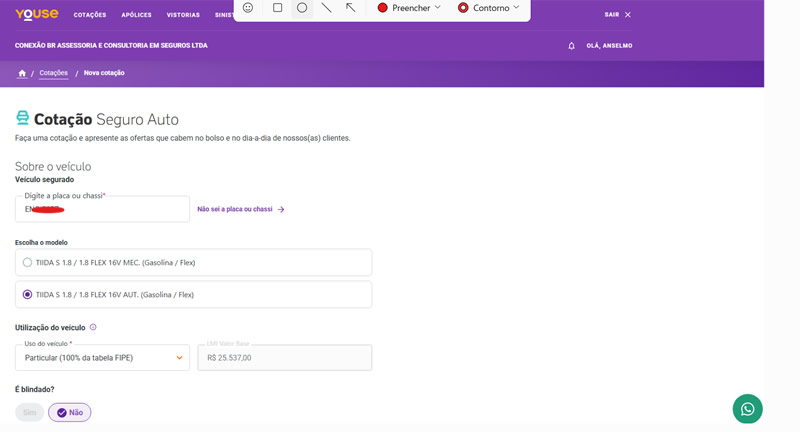
Task: Click the home breadcrumb icon
Action: click(x=22, y=73)
